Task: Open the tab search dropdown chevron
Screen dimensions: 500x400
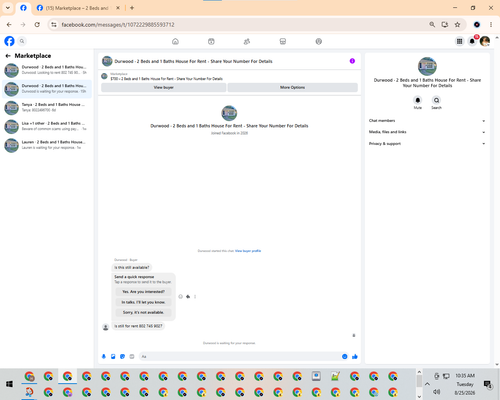Action: pos(8,8)
